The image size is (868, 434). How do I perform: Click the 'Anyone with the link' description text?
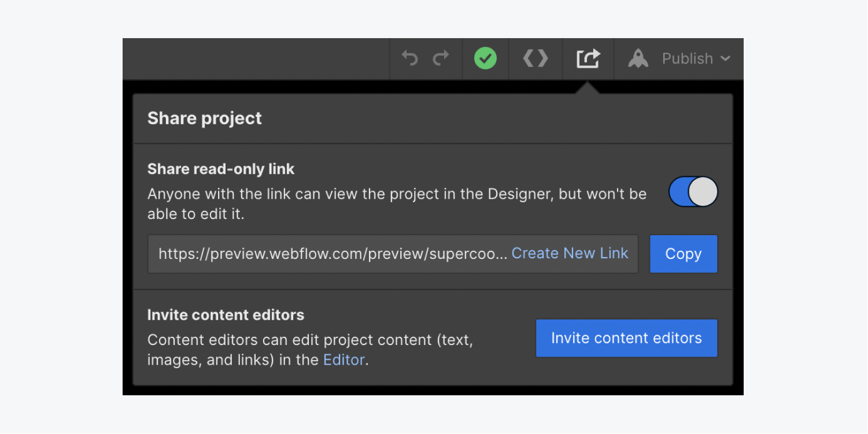pyautogui.click(x=397, y=204)
